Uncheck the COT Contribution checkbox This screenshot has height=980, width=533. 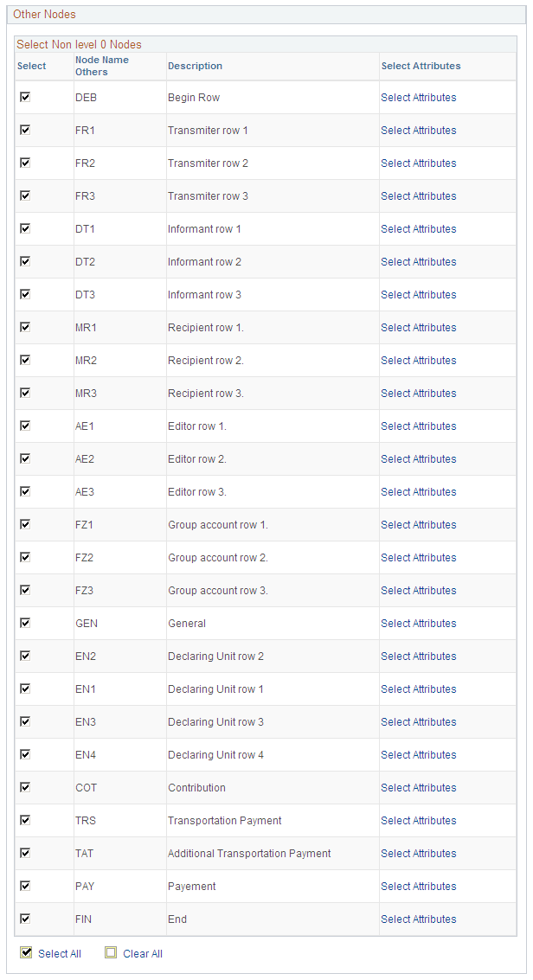click(x=25, y=787)
